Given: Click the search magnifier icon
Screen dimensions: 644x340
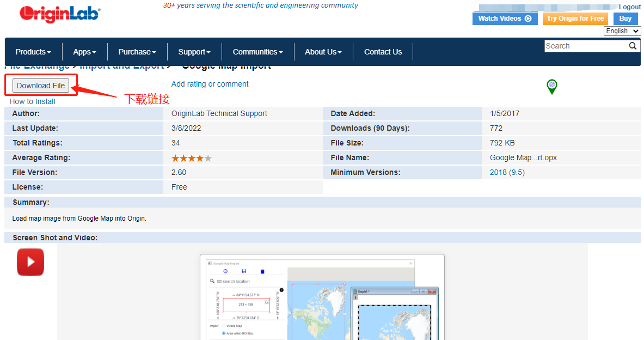Looking at the screenshot, I should pos(633,46).
